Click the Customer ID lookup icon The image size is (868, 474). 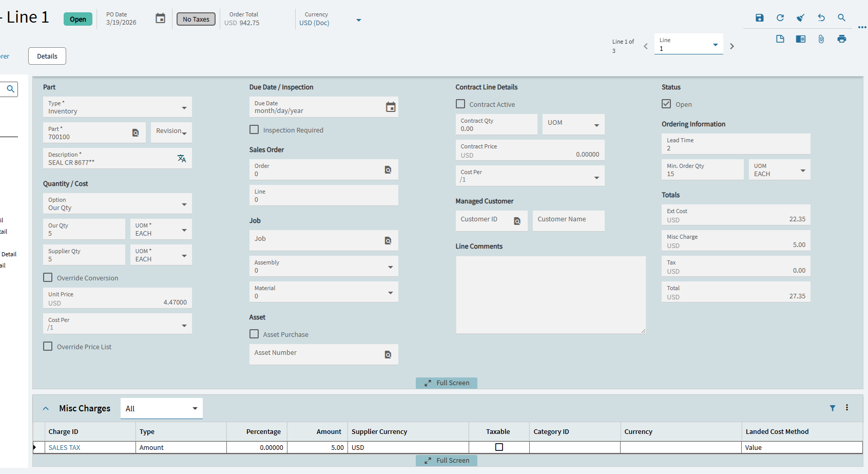pos(517,221)
